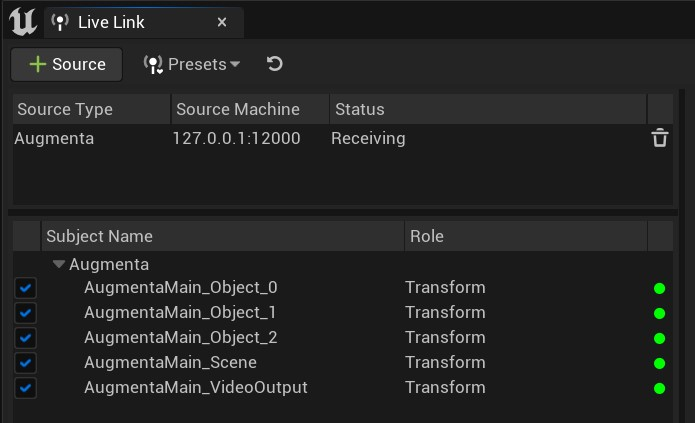Delete the Augmenta source with trash icon
This screenshot has height=423, width=695.
click(x=660, y=138)
